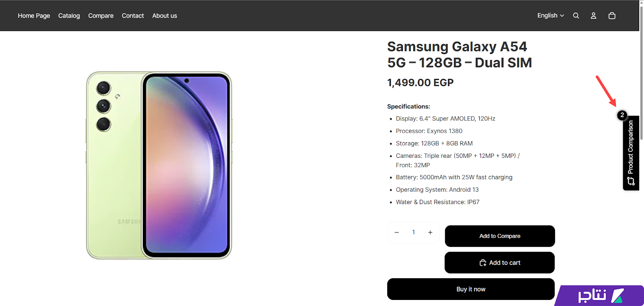This screenshot has height=306, width=644.
Task: Expand the English language dropdown
Action: tap(551, 16)
